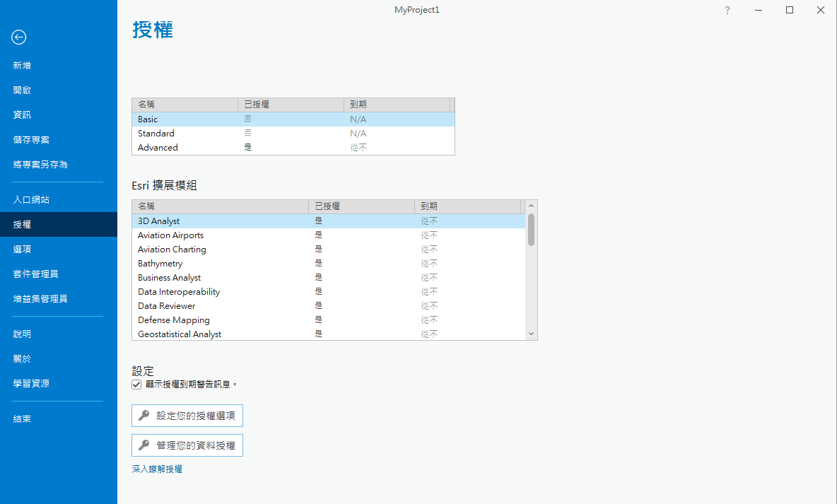This screenshot has width=837, height=504.
Task: Select the Data Interoperability row
Action: [x=329, y=291]
